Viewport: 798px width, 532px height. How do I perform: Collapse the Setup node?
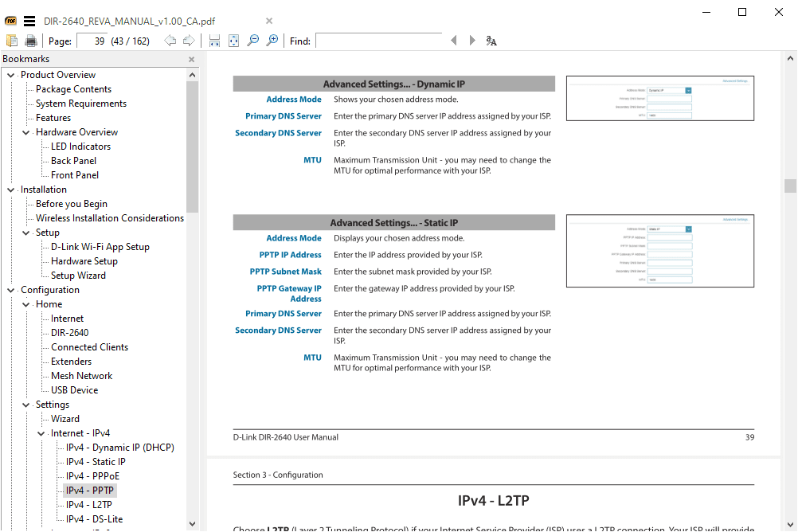(26, 233)
